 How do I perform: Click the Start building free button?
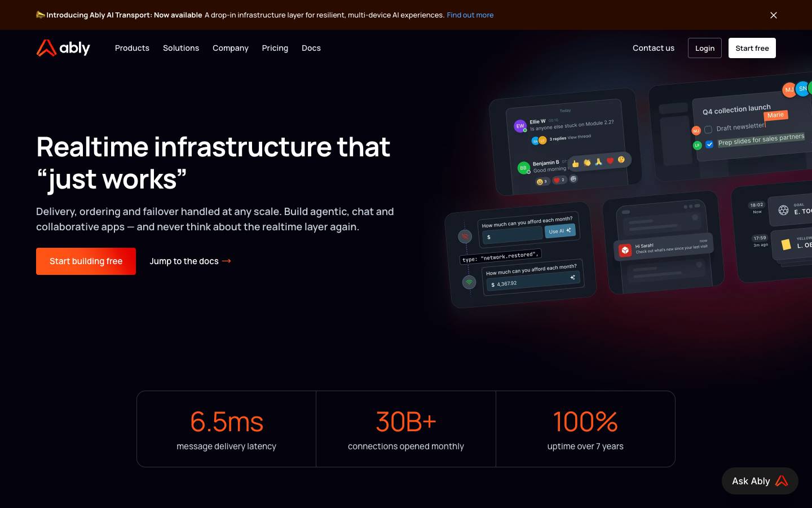click(x=86, y=261)
